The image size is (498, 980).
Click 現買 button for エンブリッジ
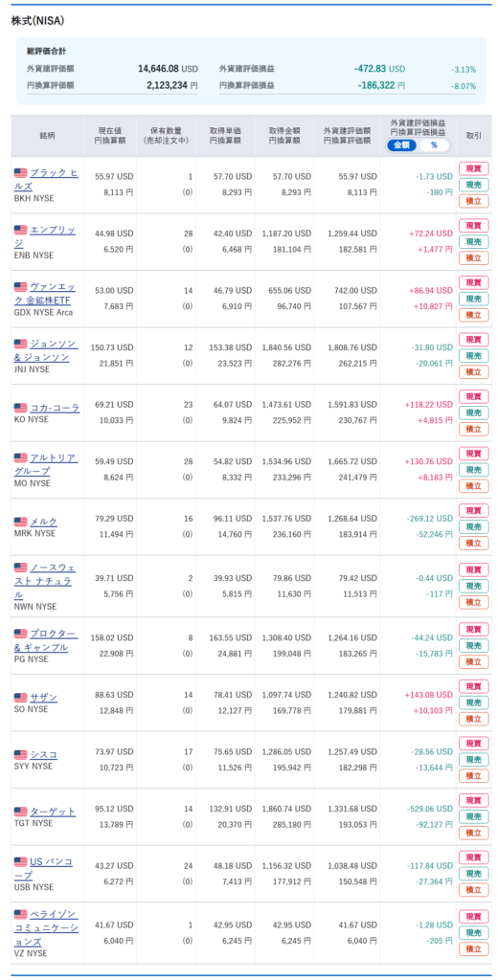click(x=474, y=226)
